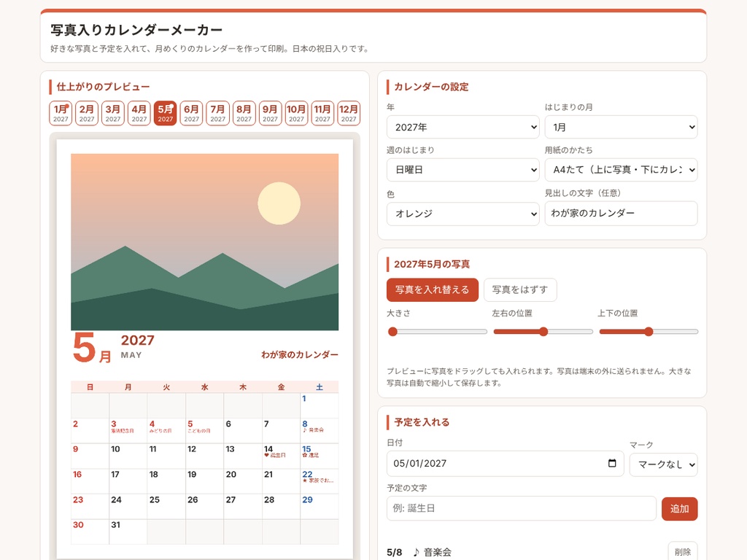Click day 3 憲法記念日 calendar cell

click(128, 430)
